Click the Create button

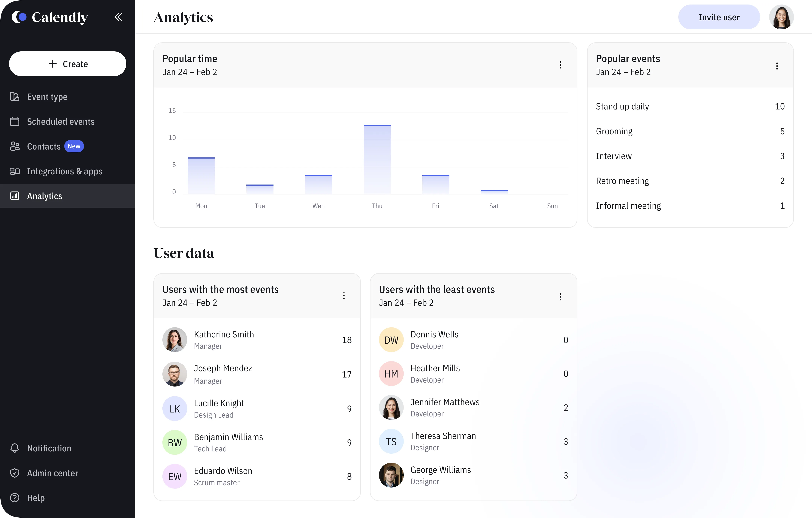click(67, 64)
